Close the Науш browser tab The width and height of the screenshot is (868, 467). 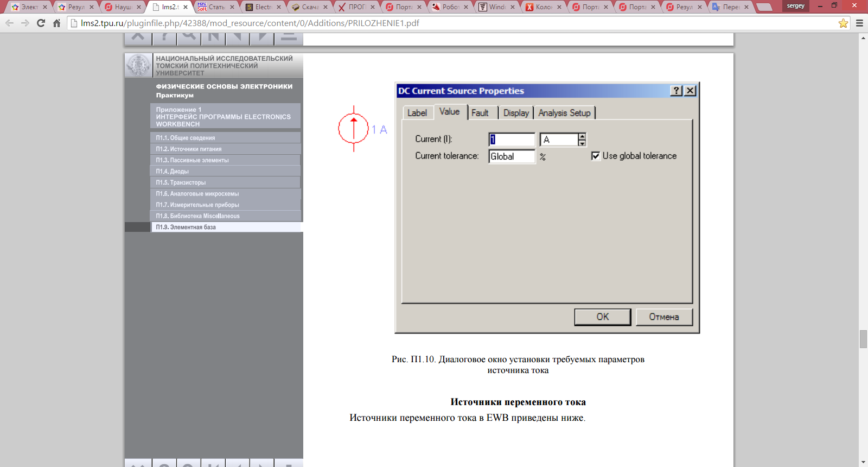(x=139, y=7)
